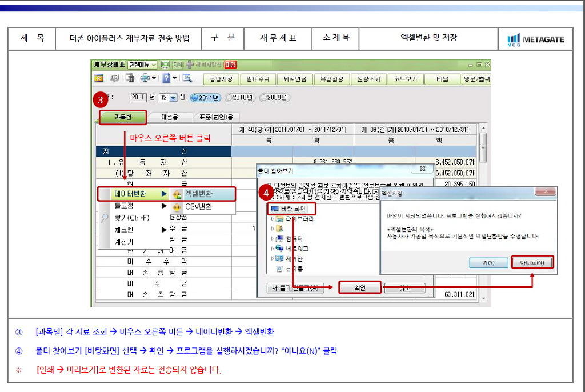The height and width of the screenshot is (392, 585).
Task: Click the scroll-up arrow of the table scrollbar
Action: coord(483,128)
